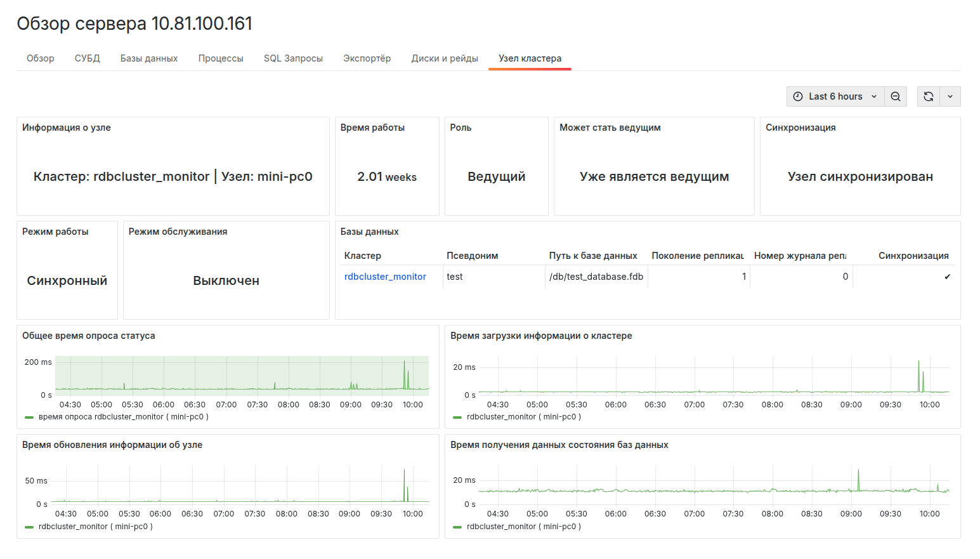Toggle legend series in Время загрузки информации panel
Viewport: 980px width, 559px height.
pos(523,417)
